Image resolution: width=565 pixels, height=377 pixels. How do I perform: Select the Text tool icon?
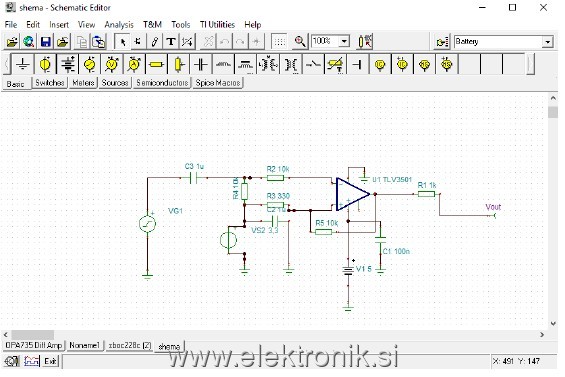[171, 42]
